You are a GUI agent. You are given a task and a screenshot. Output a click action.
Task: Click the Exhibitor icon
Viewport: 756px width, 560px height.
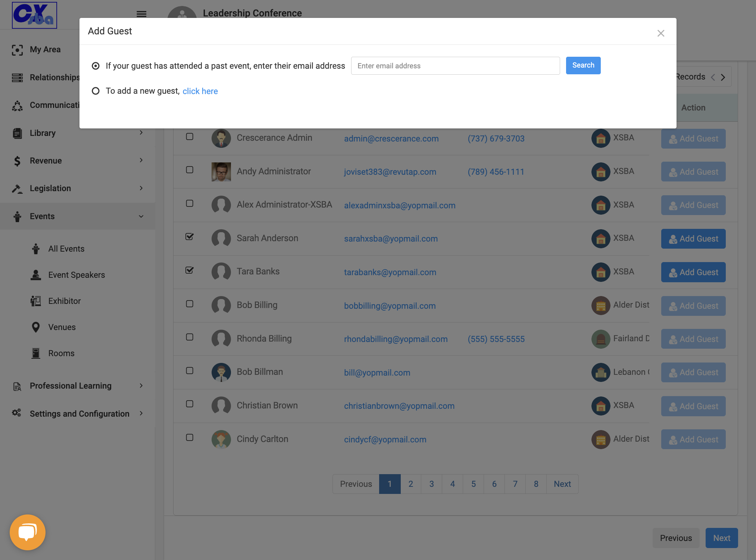36,301
